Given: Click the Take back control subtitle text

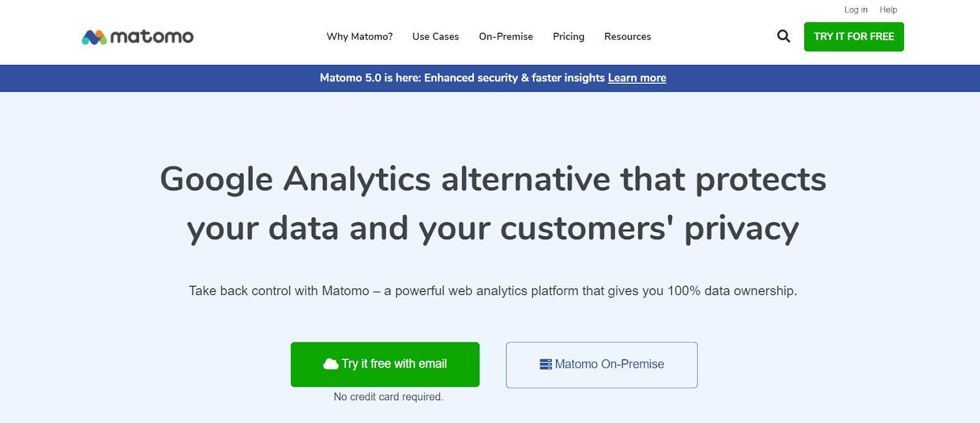Looking at the screenshot, I should 493,291.
